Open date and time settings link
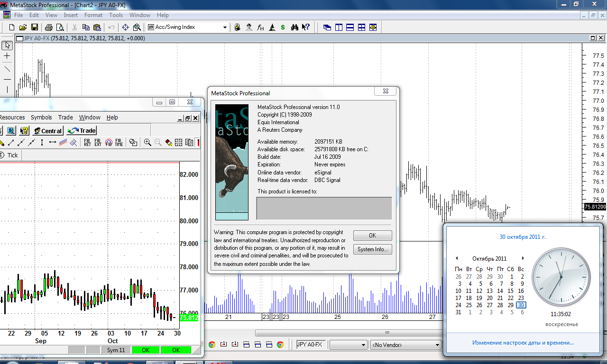Image resolution: width=607 pixels, height=364 pixels. 523,343
